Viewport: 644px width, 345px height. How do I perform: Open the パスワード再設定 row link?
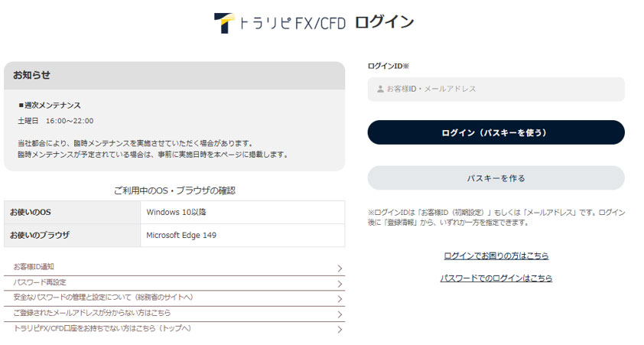coord(174,283)
